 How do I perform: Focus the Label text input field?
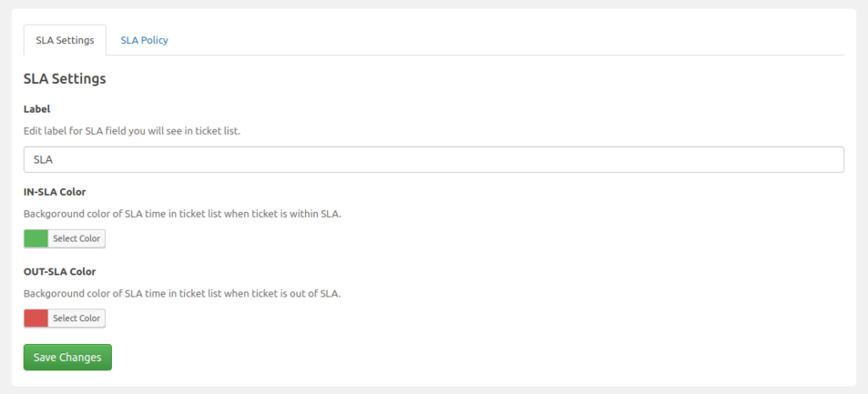(433, 159)
